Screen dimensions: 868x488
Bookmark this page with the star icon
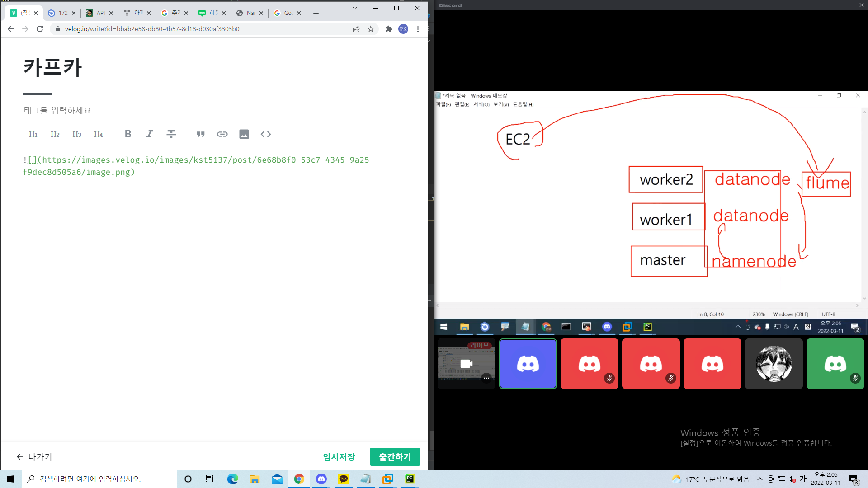[371, 29]
